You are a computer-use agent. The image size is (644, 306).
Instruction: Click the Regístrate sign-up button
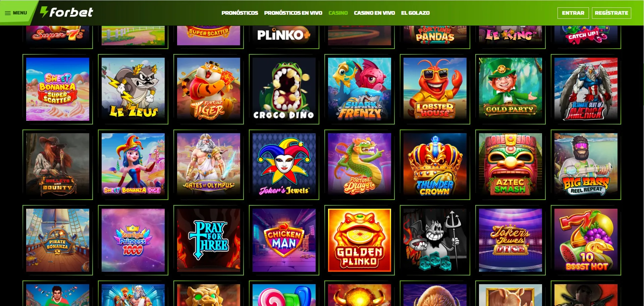tap(611, 13)
